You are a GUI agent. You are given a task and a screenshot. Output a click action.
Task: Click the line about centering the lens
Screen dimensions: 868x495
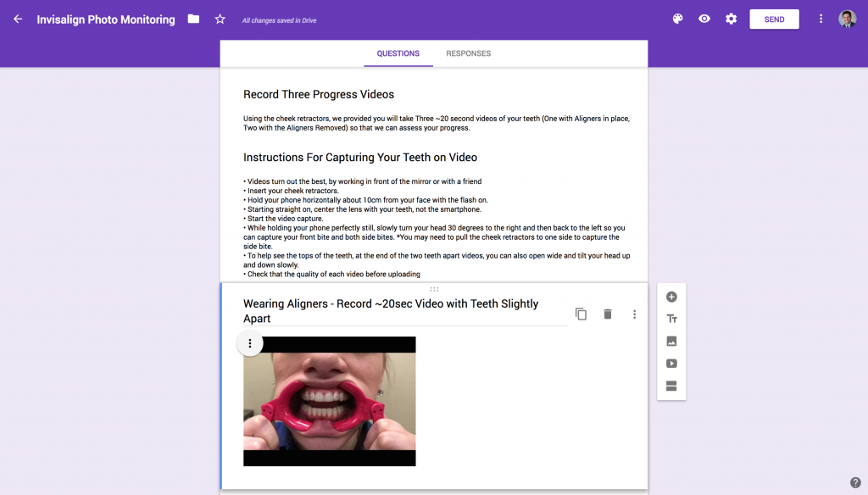(x=362, y=210)
